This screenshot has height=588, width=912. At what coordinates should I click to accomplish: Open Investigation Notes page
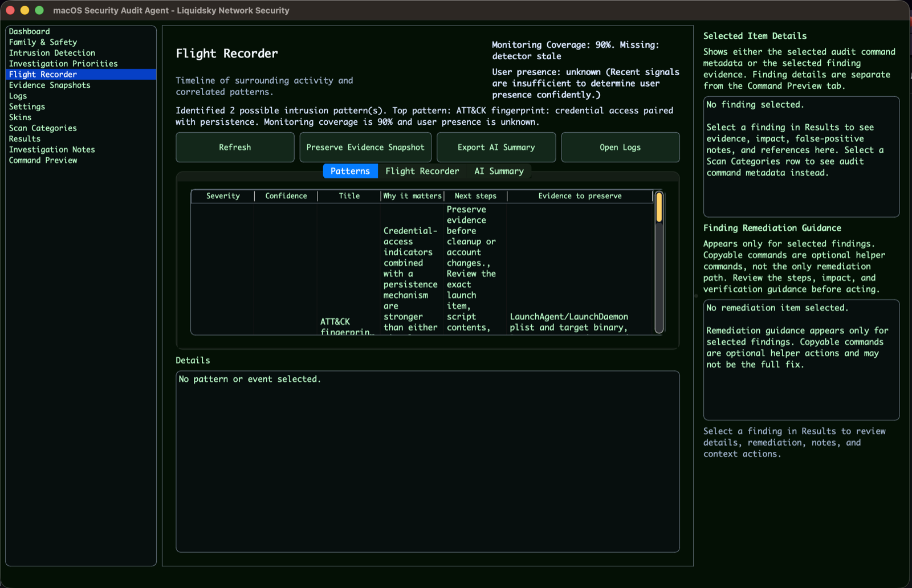(x=81, y=149)
